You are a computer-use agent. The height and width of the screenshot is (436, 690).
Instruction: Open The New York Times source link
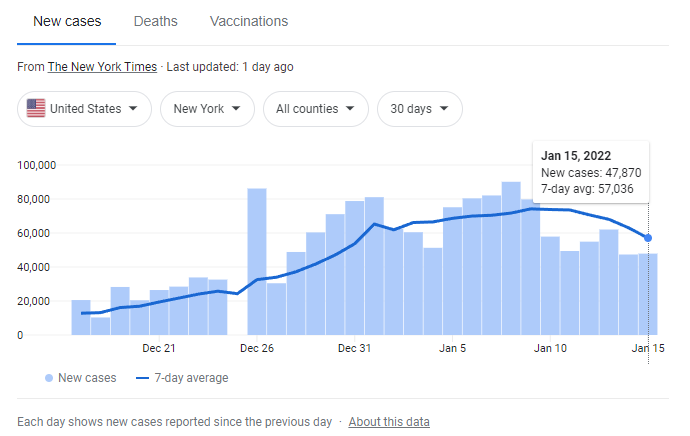tap(102, 67)
